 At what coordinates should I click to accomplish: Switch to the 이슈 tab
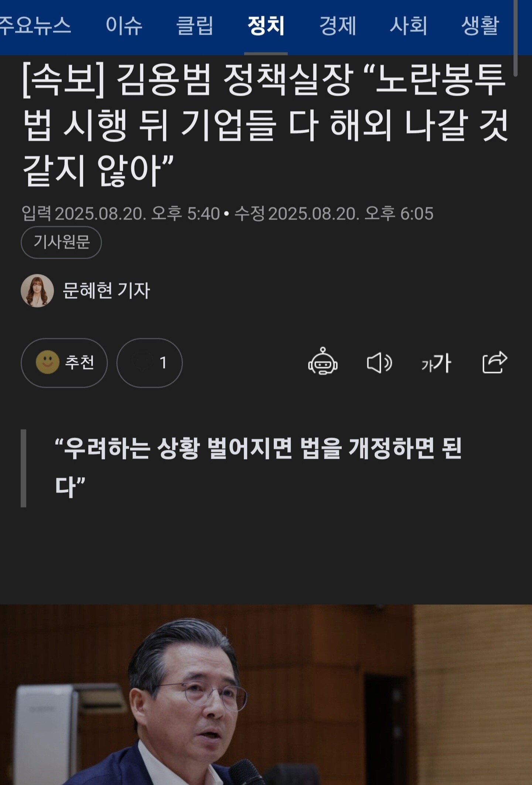click(x=124, y=26)
